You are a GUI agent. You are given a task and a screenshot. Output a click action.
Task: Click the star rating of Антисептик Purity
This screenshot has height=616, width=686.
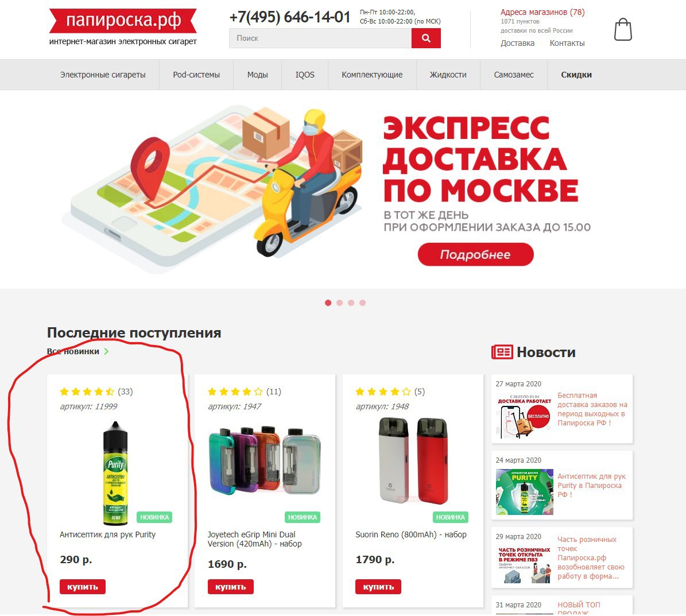(87, 392)
